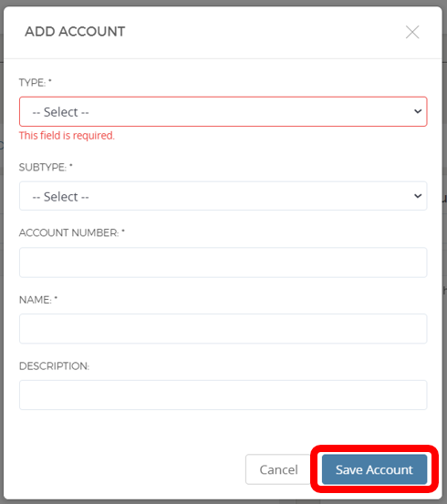Click the Description input field
Screen dimensions: 447x504
tap(223, 395)
